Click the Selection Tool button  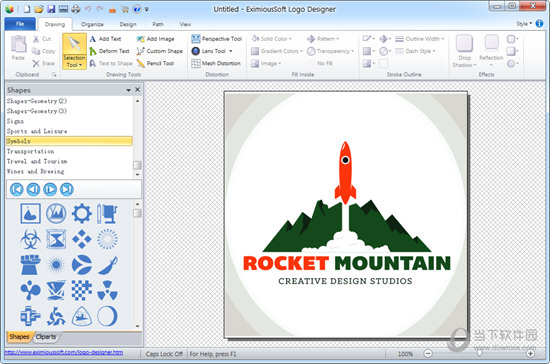point(74,51)
